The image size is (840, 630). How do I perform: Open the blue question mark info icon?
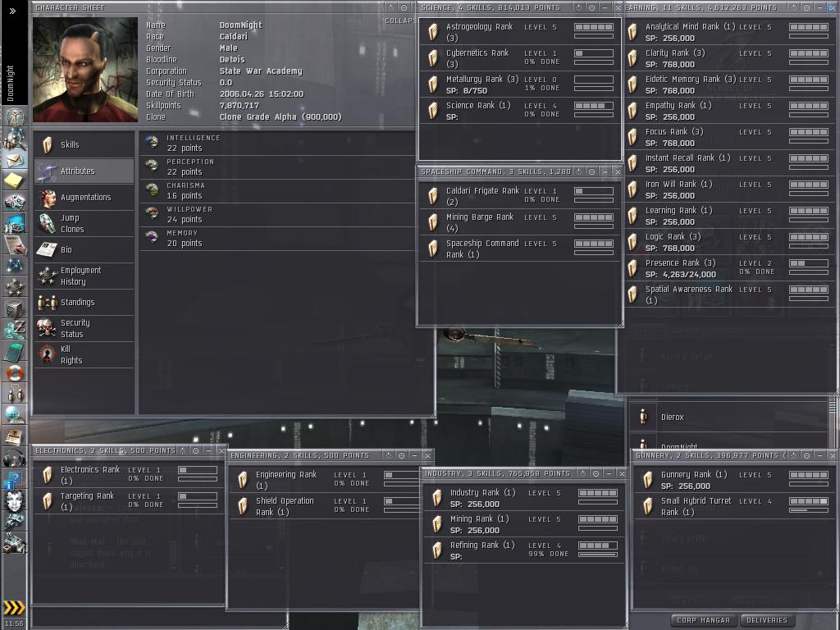(x=14, y=479)
